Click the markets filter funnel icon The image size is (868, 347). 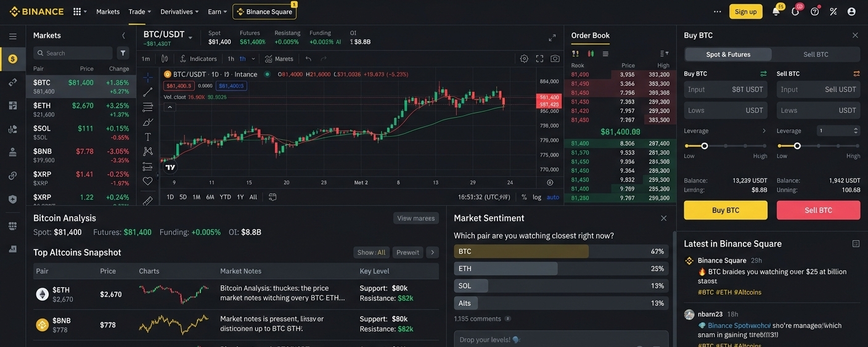click(x=123, y=53)
